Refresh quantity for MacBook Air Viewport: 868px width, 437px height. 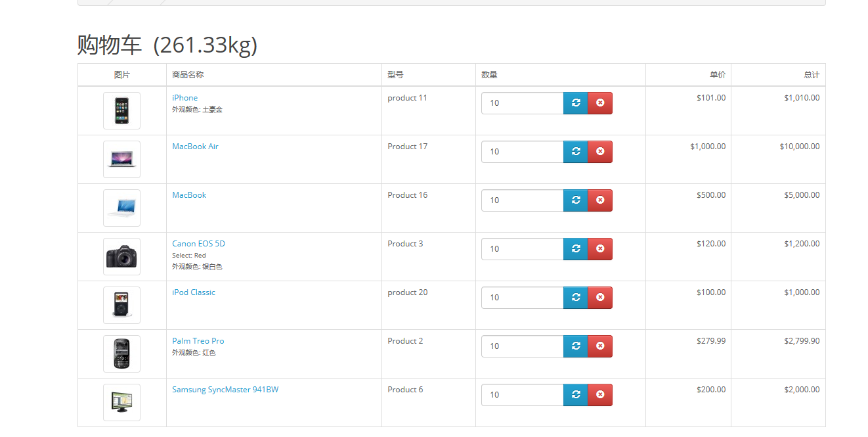(576, 152)
